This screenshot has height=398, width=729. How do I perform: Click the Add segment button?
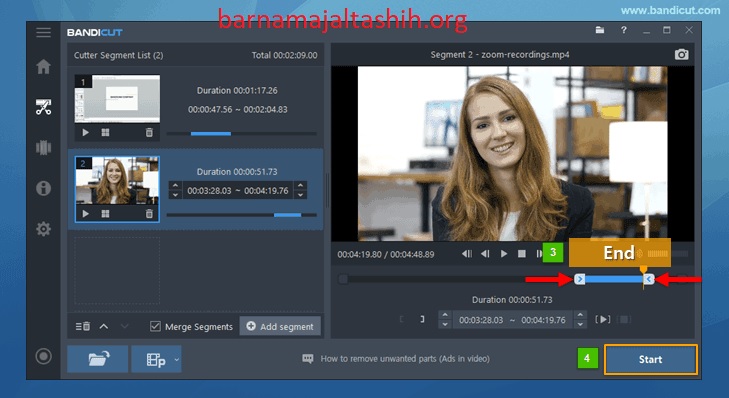[x=280, y=326]
